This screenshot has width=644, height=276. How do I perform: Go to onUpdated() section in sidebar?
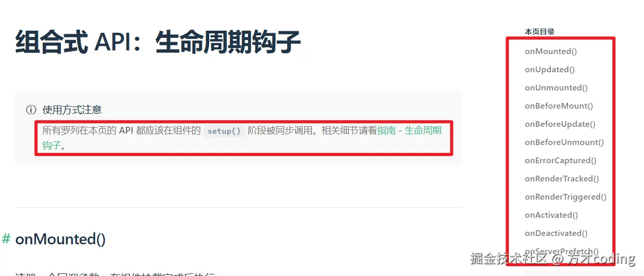click(x=550, y=69)
